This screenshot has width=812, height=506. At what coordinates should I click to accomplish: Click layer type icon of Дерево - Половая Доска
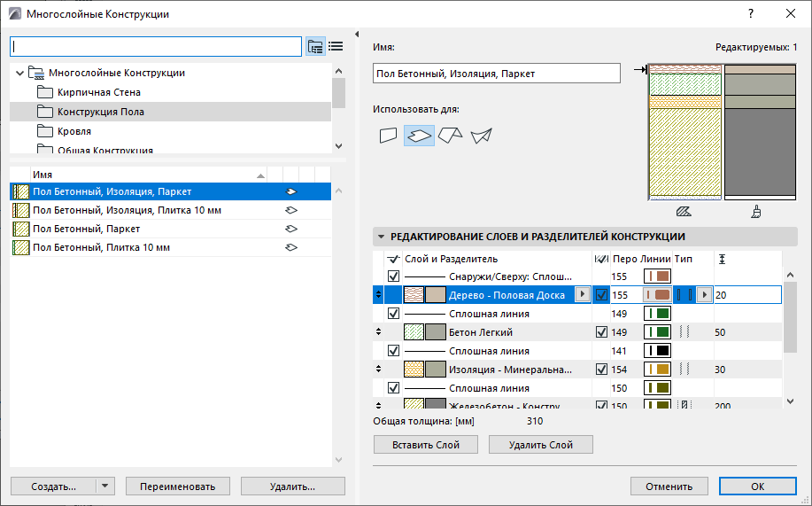point(684,295)
